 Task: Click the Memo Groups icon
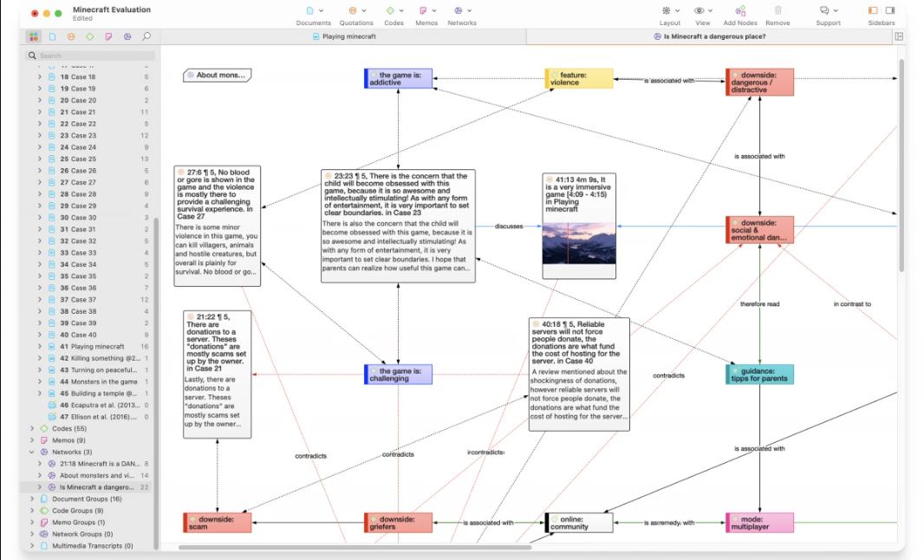tap(44, 522)
